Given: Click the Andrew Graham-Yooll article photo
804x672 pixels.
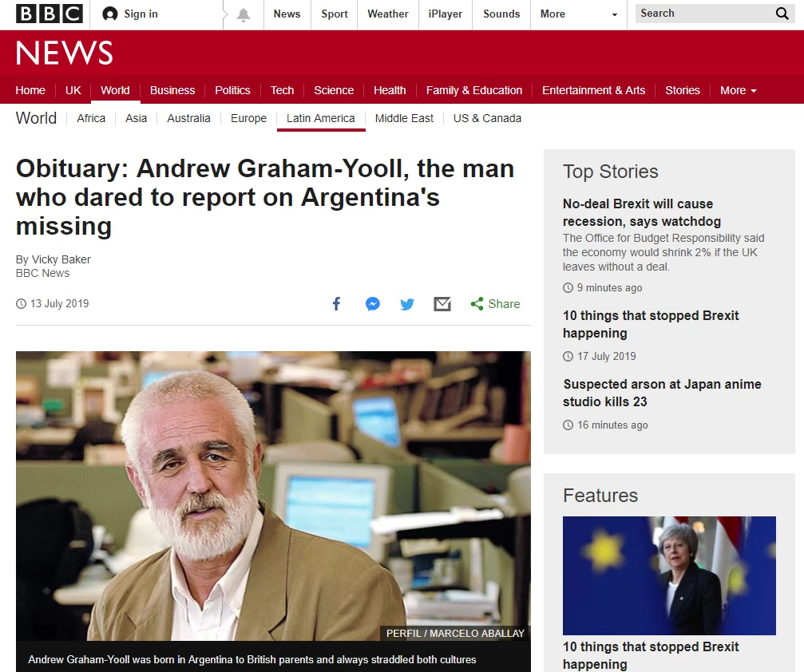Looking at the screenshot, I should [273, 495].
